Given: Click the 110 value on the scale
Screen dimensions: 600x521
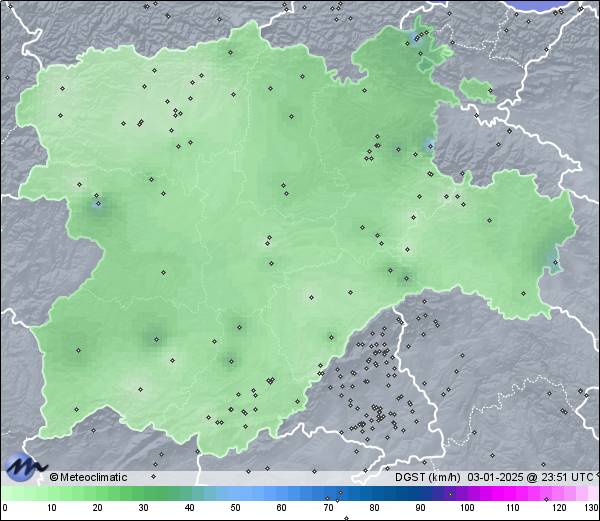Looking at the screenshot, I should point(513,508).
